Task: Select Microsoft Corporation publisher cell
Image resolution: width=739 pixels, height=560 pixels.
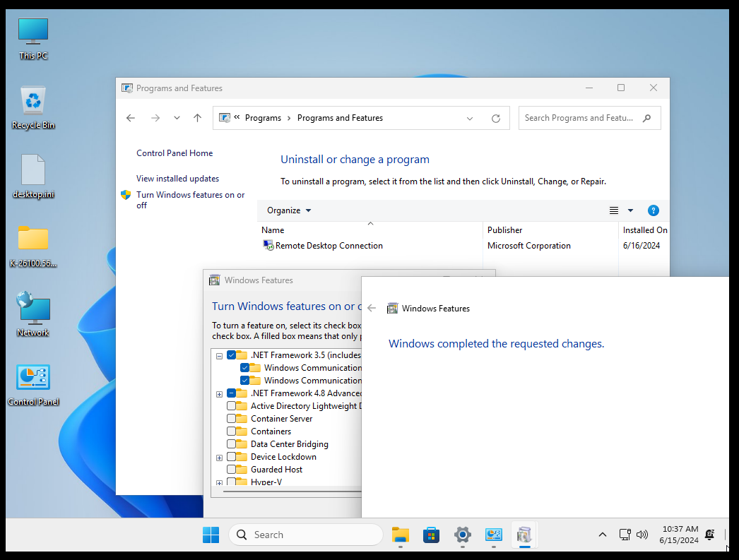Action: click(528, 245)
